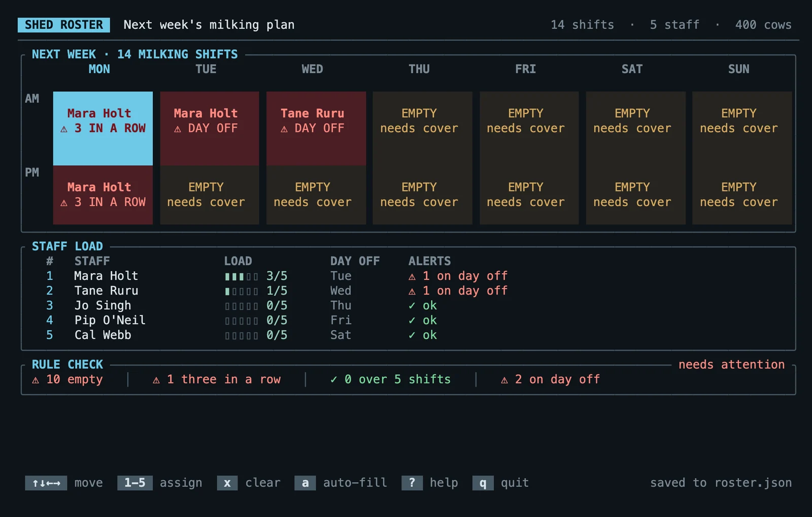Select the Monday AM Mara Holt shift

pyautogui.click(x=103, y=128)
